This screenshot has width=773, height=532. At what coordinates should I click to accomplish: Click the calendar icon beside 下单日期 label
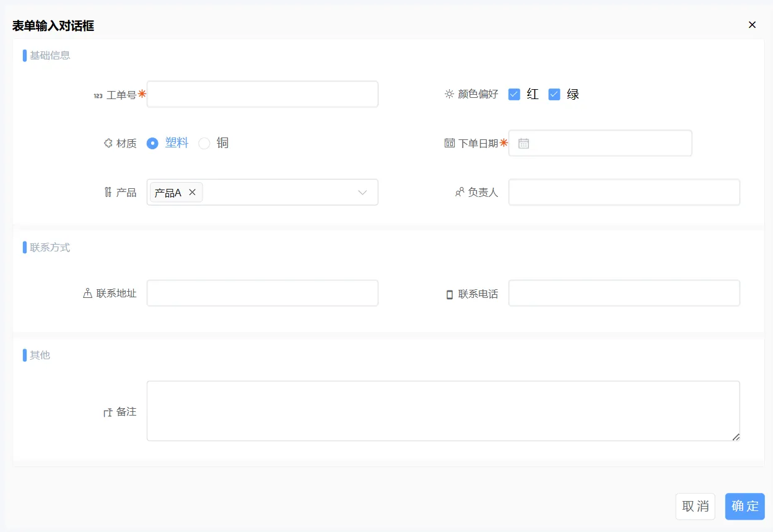[450, 143]
